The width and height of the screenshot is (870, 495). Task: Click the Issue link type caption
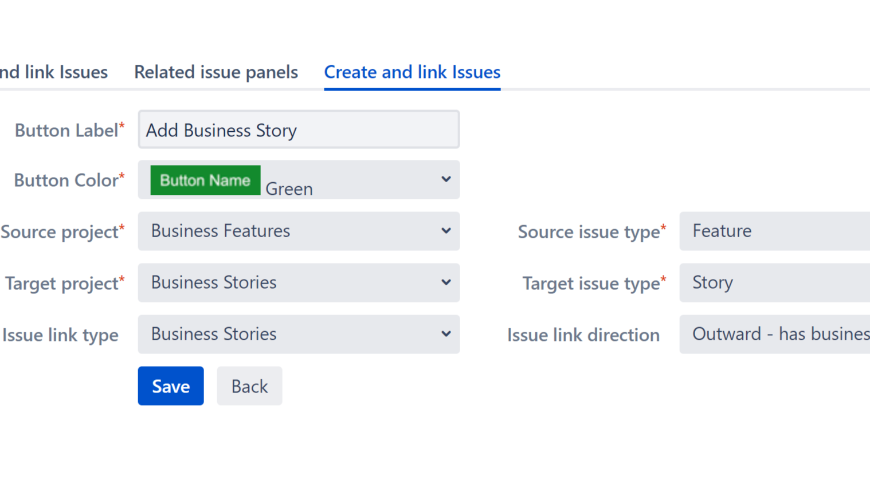tap(60, 335)
